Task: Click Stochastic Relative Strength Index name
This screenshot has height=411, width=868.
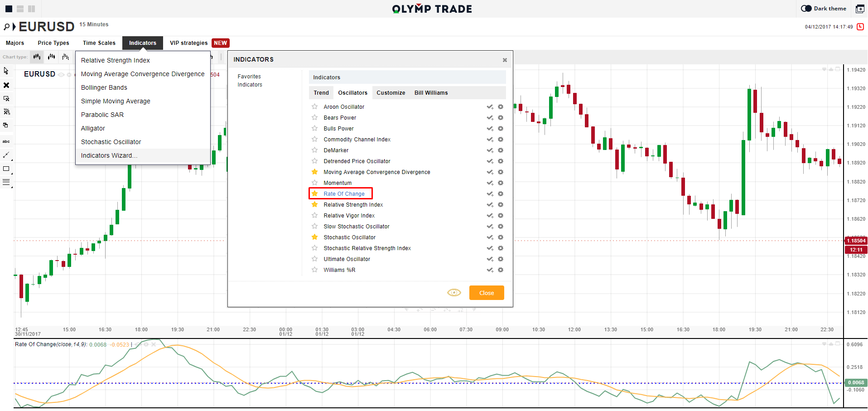Action: [x=367, y=248]
